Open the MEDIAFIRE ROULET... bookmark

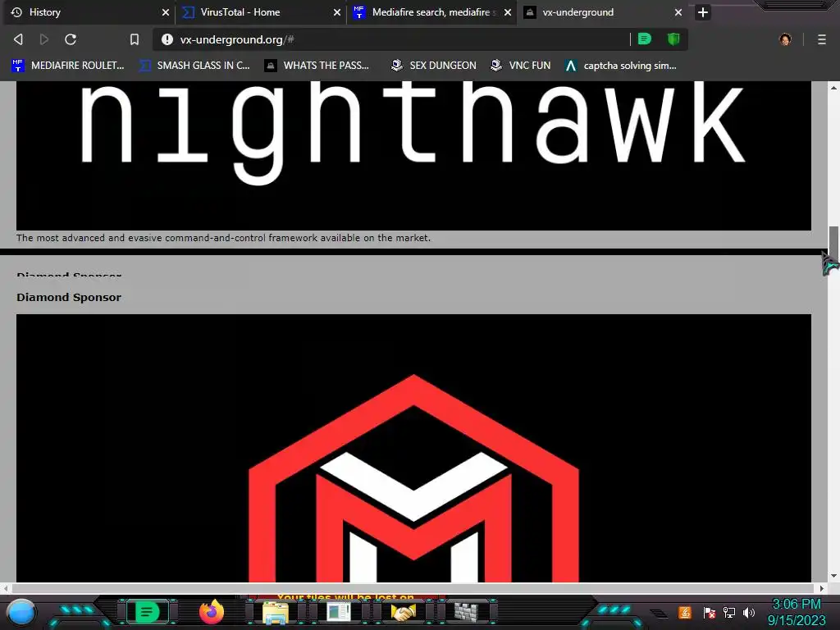pos(68,66)
